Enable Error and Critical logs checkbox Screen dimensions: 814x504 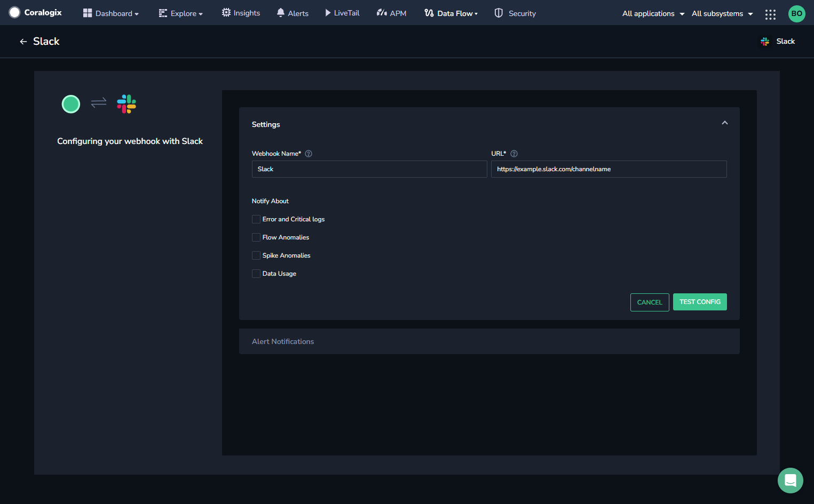click(256, 219)
